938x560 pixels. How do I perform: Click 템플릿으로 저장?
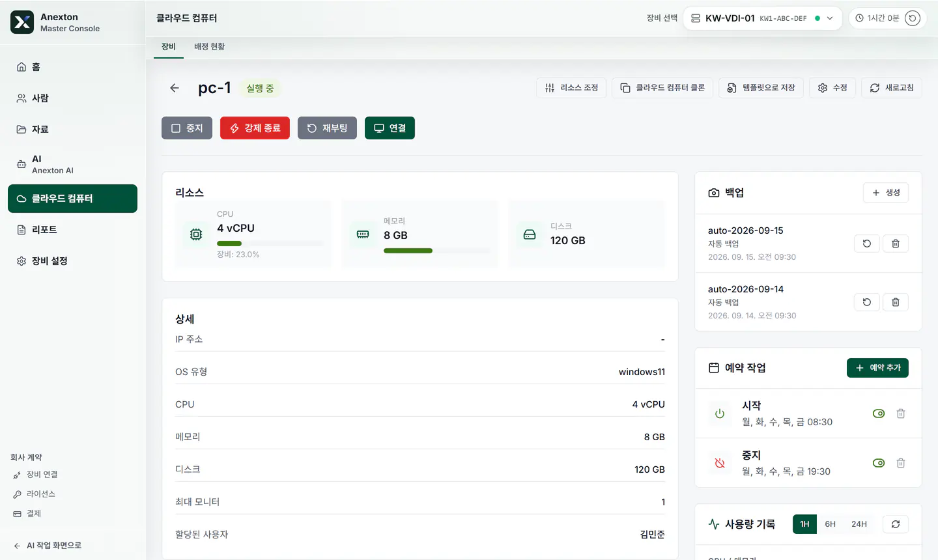[761, 88]
